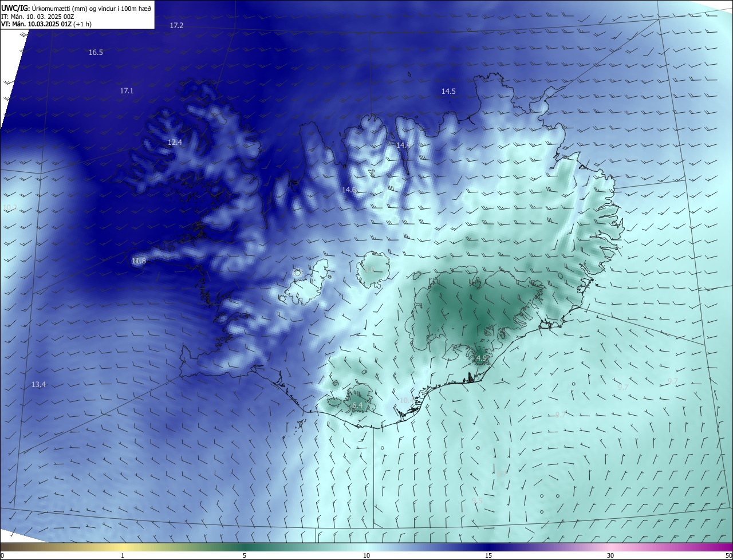Click the 14.5 value north of Iceland
Viewport: 733px width, 560px height.
448,92
